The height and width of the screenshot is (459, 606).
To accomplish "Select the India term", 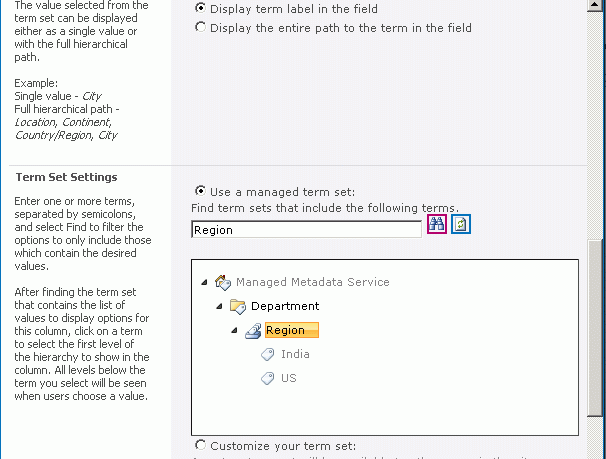I will [295, 354].
